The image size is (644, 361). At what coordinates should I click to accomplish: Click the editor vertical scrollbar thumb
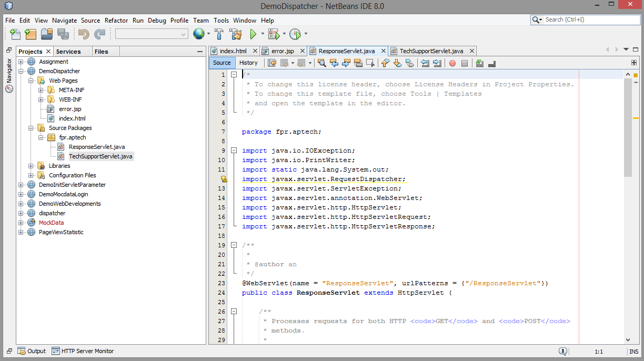click(x=628, y=128)
